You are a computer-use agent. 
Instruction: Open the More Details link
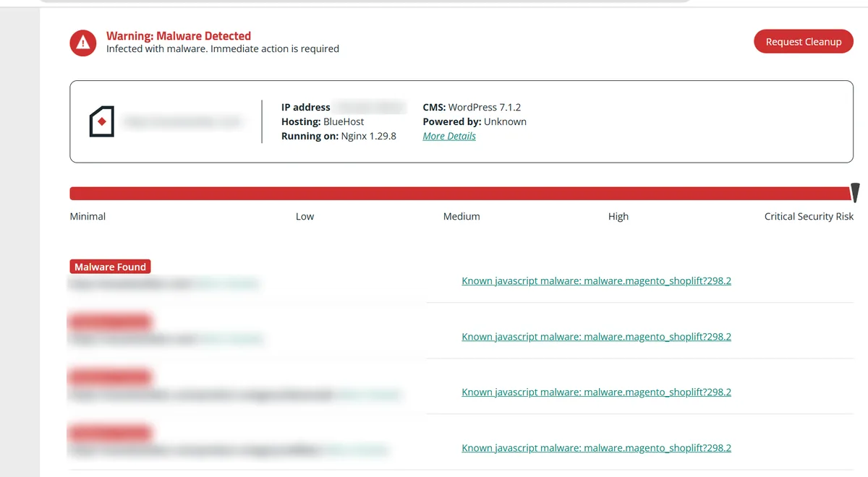tap(449, 136)
